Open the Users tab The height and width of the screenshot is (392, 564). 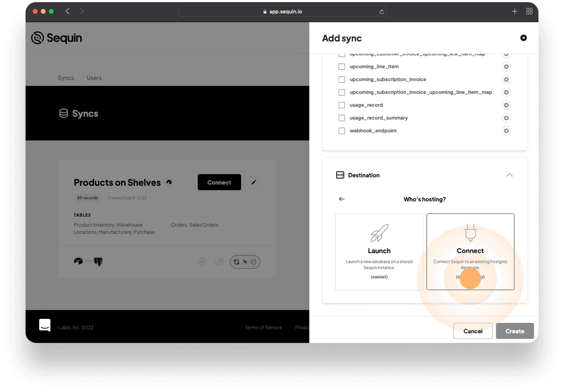[x=94, y=77]
